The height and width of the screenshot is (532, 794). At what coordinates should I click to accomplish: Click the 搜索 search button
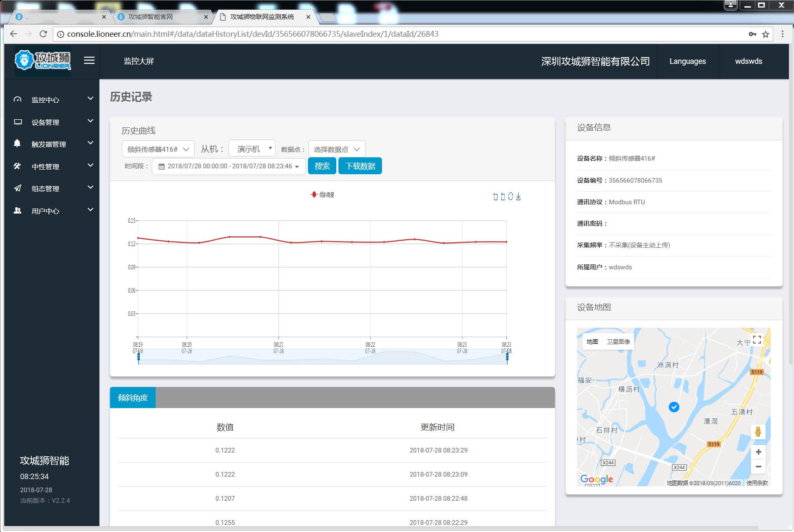pos(322,166)
